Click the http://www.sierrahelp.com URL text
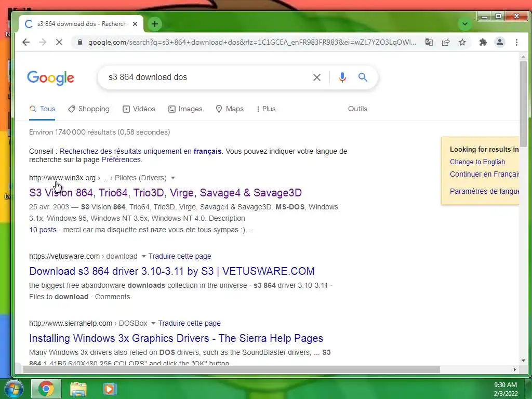This screenshot has width=532, height=399. click(71, 323)
